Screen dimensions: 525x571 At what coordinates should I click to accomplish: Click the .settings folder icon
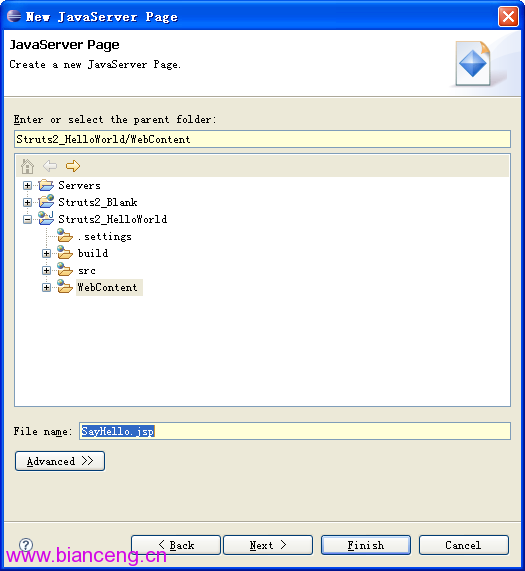click(65, 236)
